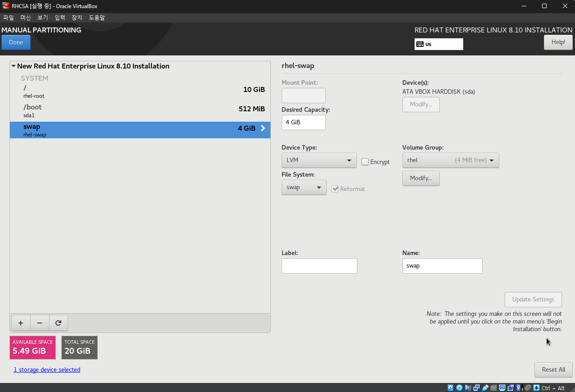Click the video recording status icon
Image resolution: width=575 pixels, height=392 pixels.
tap(511, 388)
